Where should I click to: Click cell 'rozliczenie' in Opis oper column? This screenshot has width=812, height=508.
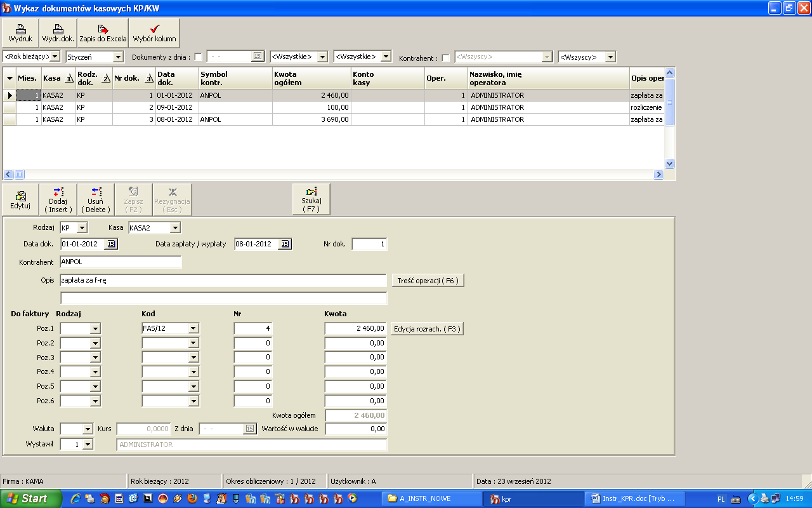click(x=647, y=107)
